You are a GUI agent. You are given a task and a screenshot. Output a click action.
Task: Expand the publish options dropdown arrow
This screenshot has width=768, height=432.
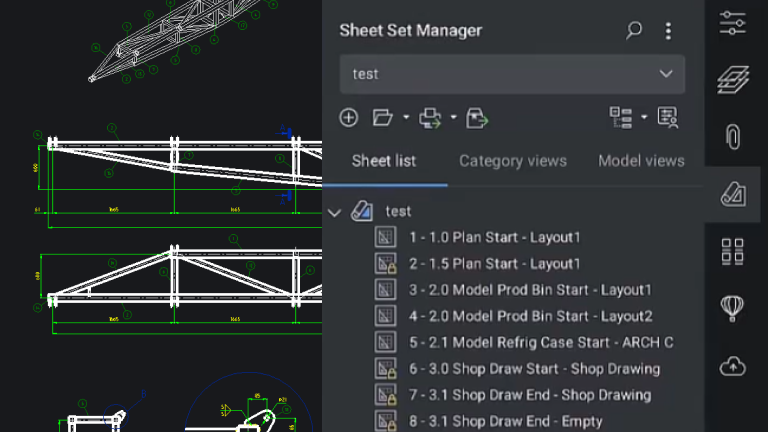coord(454,118)
